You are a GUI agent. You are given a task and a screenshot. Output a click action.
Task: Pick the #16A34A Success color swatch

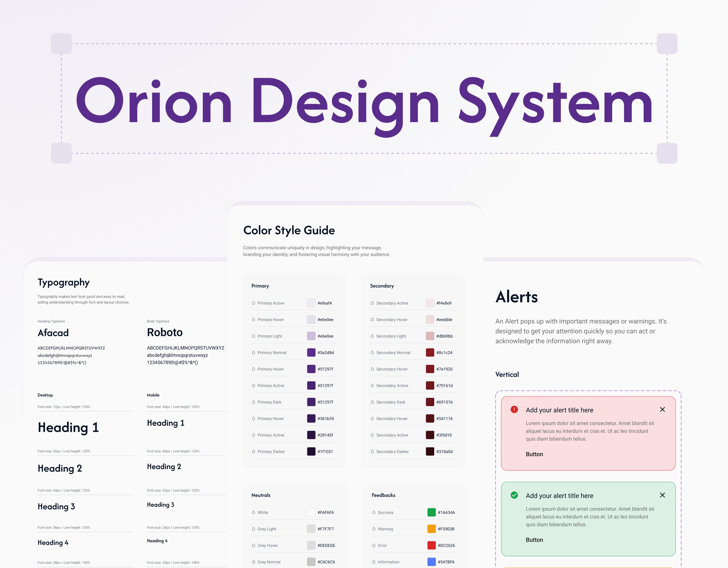[x=431, y=512]
